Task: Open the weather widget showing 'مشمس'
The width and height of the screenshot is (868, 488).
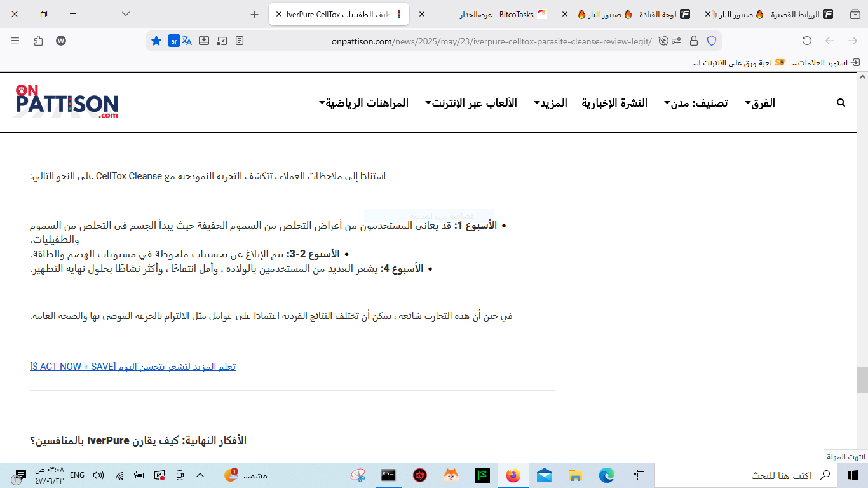Action: 246,475
